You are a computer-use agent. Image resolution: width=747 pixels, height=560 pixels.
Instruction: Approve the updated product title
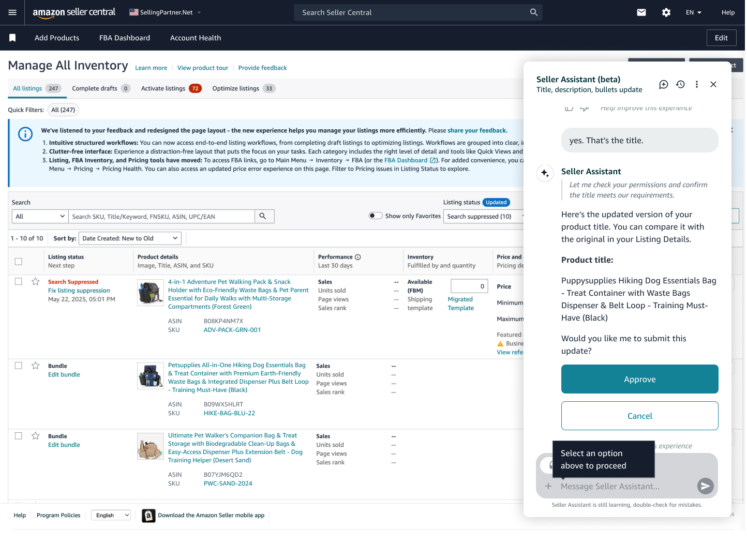click(x=639, y=379)
